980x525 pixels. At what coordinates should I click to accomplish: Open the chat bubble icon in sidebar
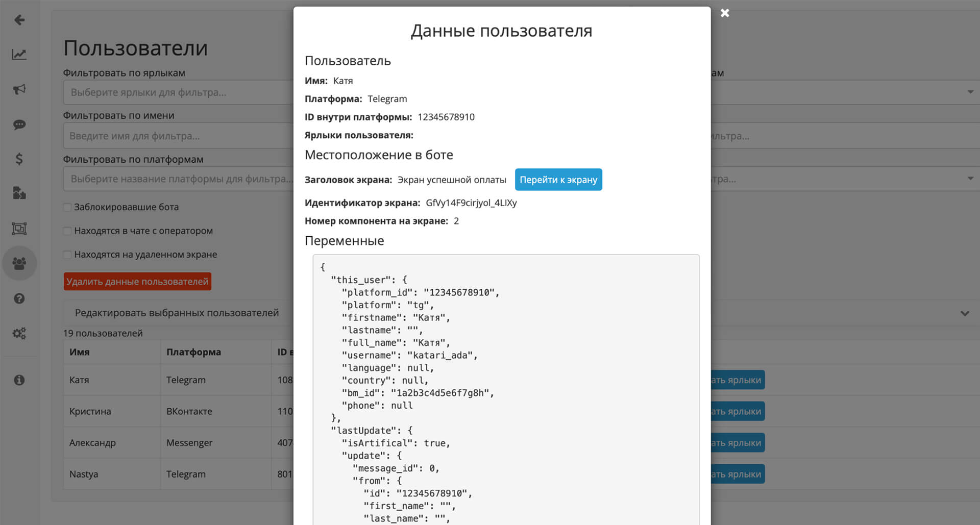(x=19, y=124)
